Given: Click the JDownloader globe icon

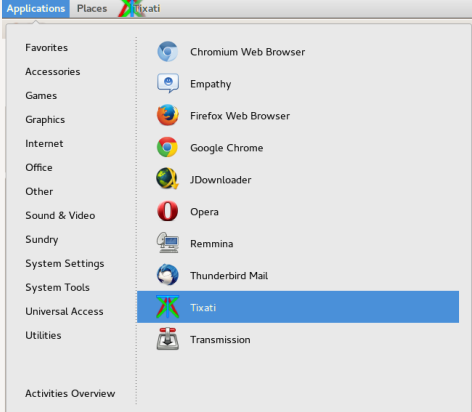Looking at the screenshot, I should [168, 179].
